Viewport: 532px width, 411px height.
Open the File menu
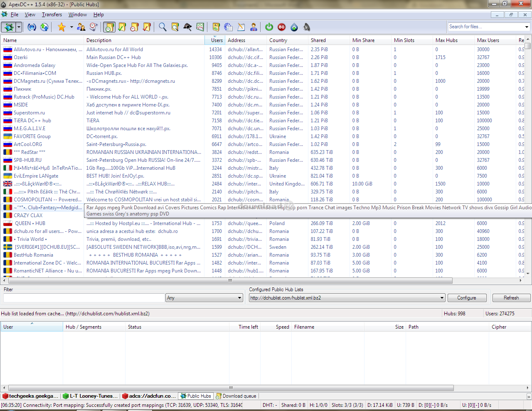click(x=15, y=15)
